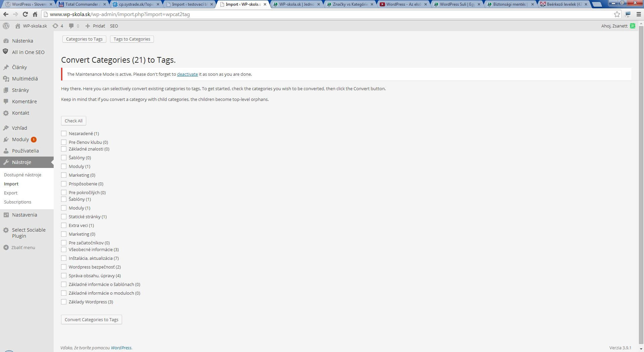
Task: Switch to the Biztonsági mentés tab
Action: tap(510, 4)
